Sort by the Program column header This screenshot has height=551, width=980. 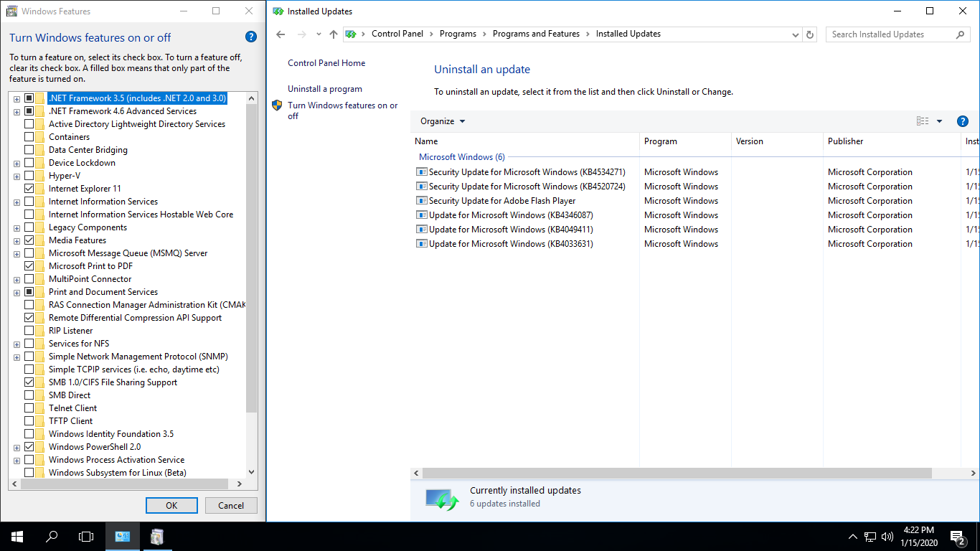tap(685, 141)
